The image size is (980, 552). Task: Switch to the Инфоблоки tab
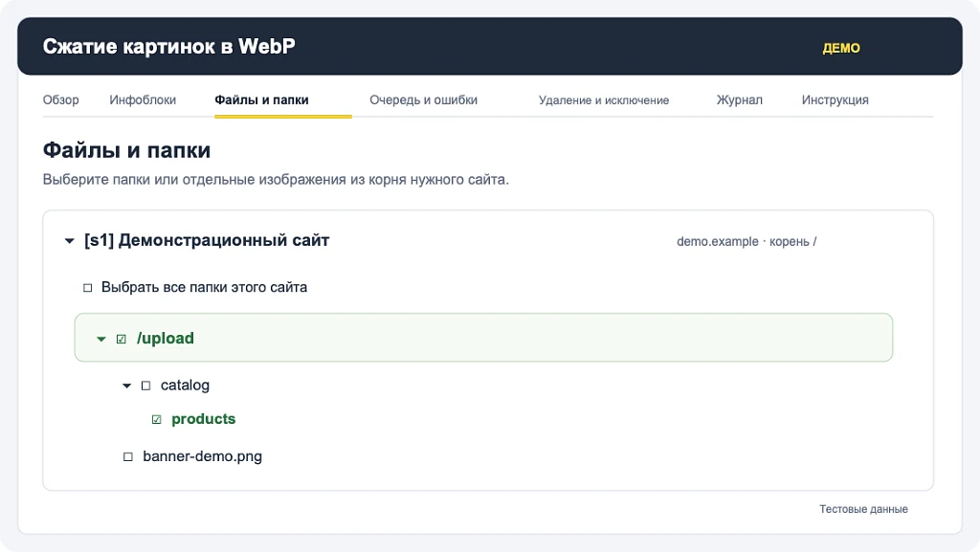tap(143, 99)
